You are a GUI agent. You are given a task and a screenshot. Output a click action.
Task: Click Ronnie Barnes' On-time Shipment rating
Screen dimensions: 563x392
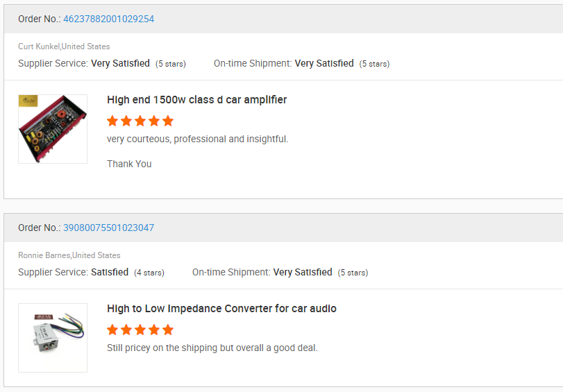click(x=303, y=272)
